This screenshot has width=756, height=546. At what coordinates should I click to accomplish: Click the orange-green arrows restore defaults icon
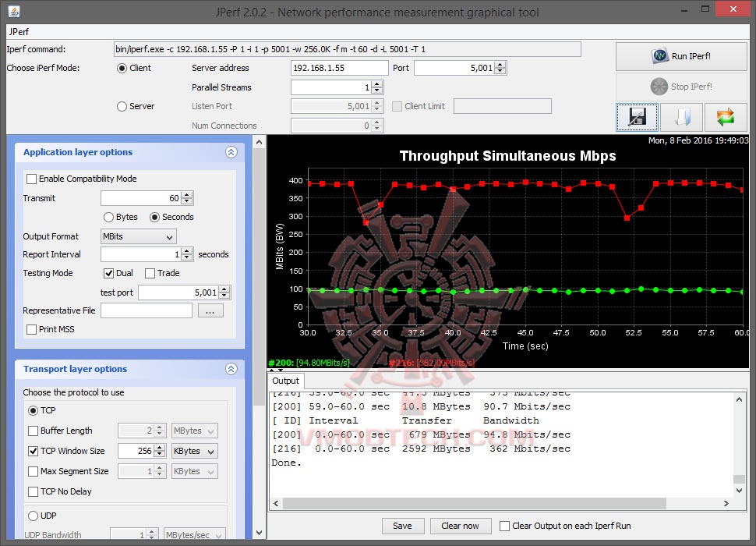click(726, 117)
